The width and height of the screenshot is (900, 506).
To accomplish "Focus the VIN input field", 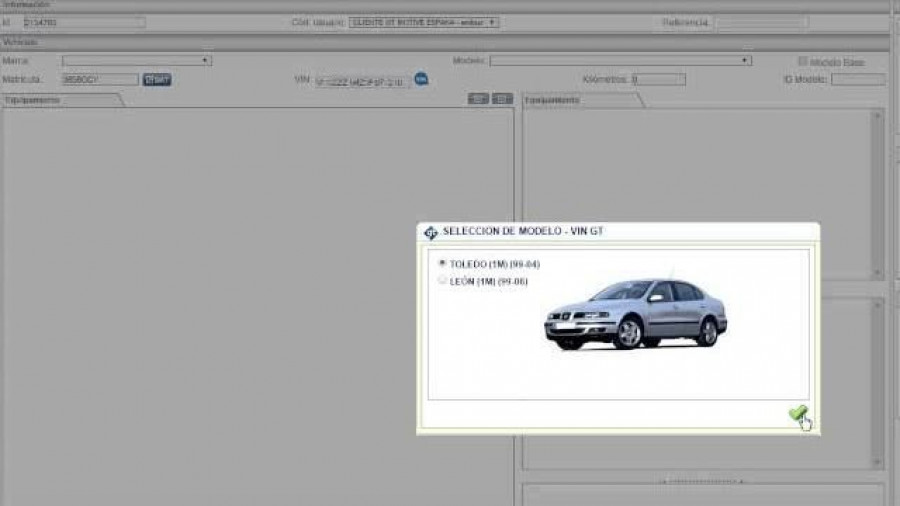I will click(362, 82).
